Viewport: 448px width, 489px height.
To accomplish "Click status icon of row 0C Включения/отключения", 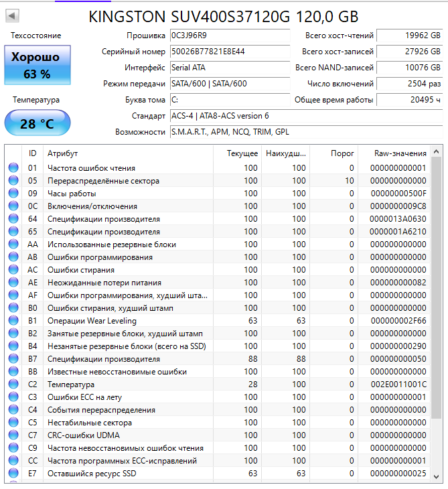I will click(13, 206).
